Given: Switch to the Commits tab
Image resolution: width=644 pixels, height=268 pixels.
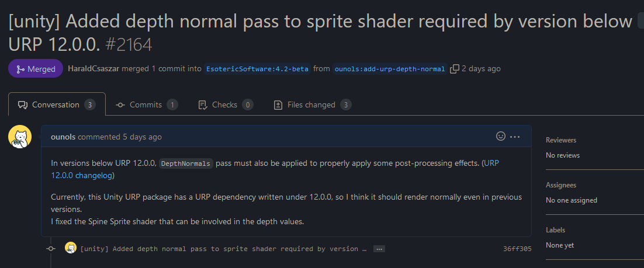Looking at the screenshot, I should 147,105.
